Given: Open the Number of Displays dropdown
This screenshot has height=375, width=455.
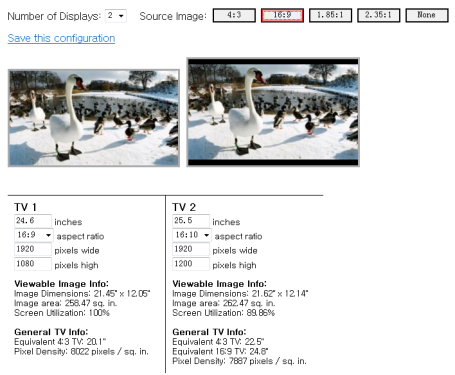Looking at the screenshot, I should pos(115,16).
